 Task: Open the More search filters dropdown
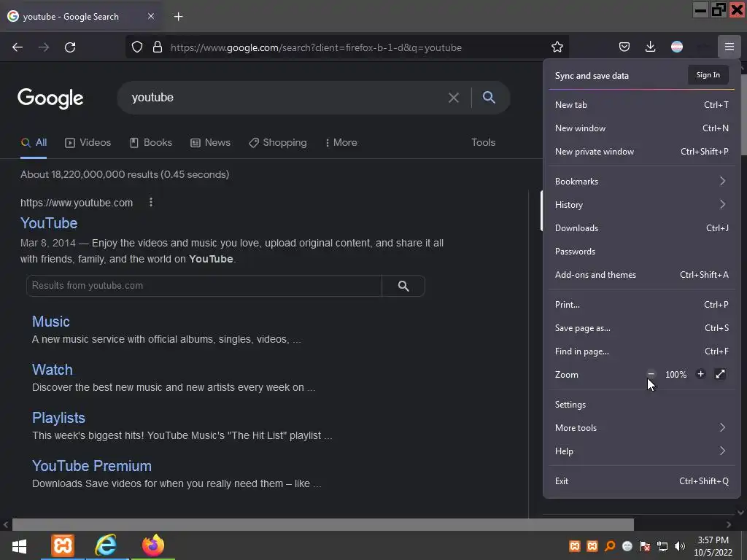coord(341,142)
